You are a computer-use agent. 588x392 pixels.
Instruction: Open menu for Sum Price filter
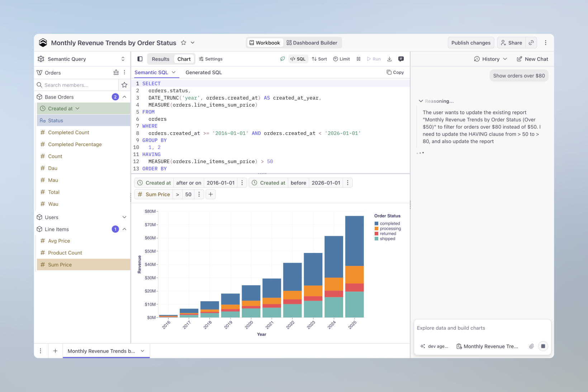tap(199, 194)
